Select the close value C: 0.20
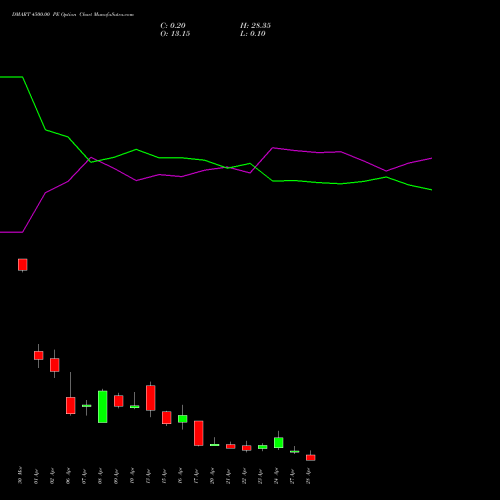The image size is (500, 500). 173,26
